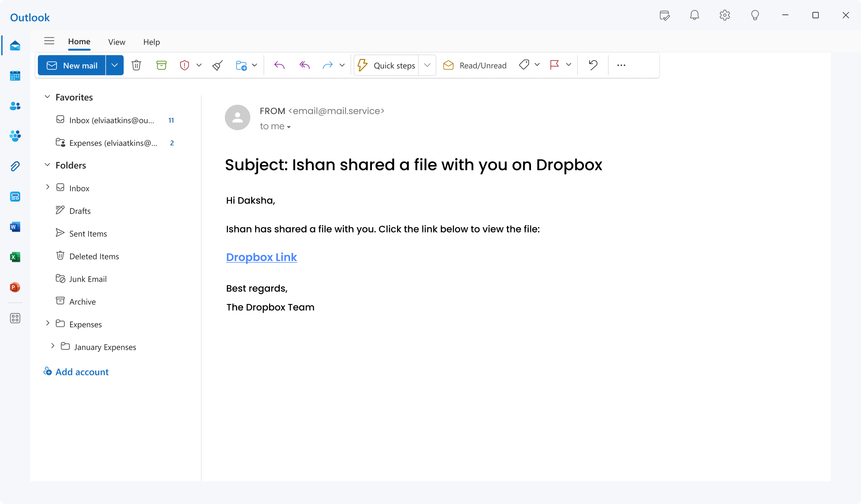This screenshot has width=861, height=504.
Task: Click the Dropbox Link in email body
Action: pyautogui.click(x=261, y=257)
